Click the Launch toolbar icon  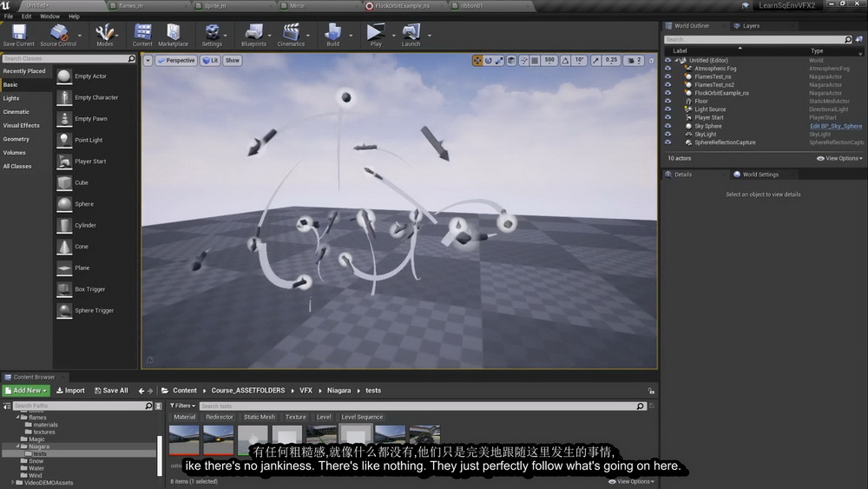point(411,35)
